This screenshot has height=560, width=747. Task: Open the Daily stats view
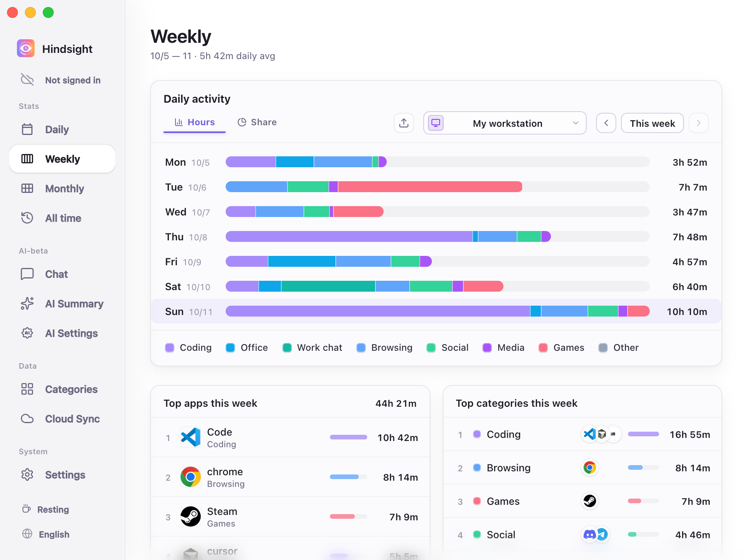(x=62, y=129)
